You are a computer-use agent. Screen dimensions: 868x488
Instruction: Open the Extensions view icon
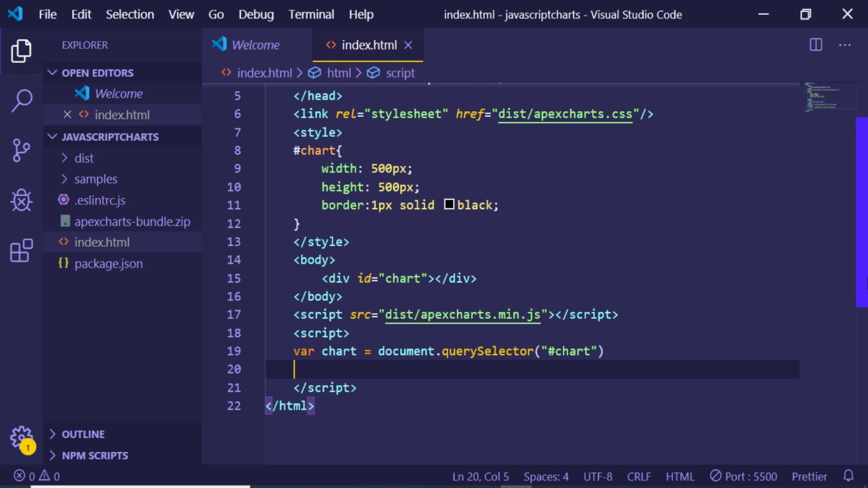[21, 250]
